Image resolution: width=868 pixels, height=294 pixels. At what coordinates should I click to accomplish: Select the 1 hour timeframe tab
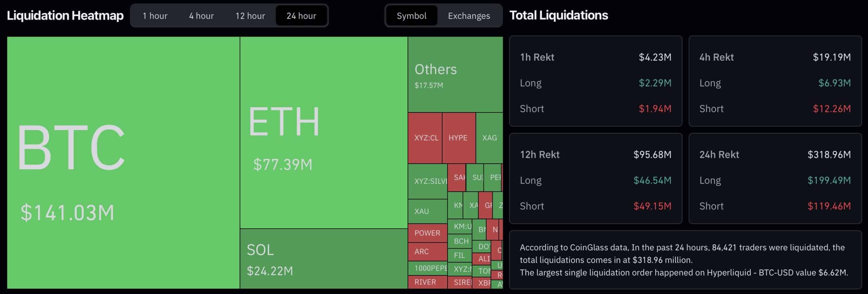[155, 16]
